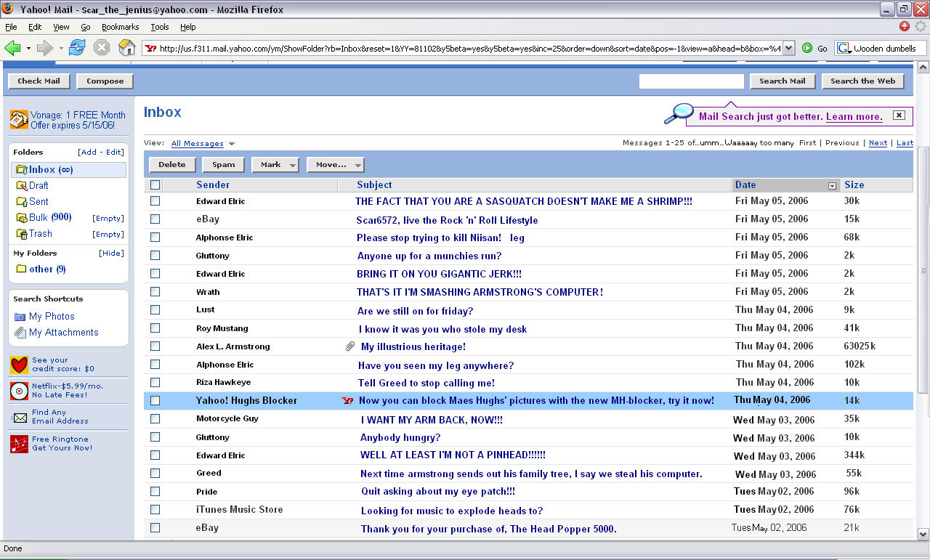Image resolution: width=930 pixels, height=560 pixels.
Task: Check the Wrath message checkbox
Action: click(x=155, y=292)
